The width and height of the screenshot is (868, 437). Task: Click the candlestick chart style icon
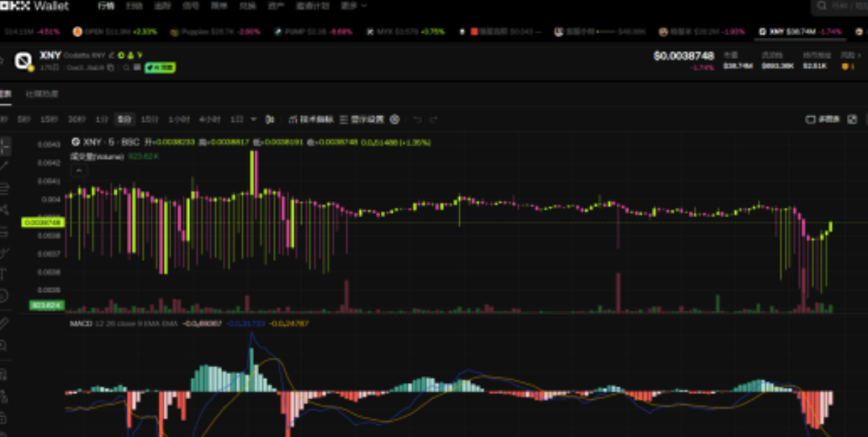[x=270, y=120]
